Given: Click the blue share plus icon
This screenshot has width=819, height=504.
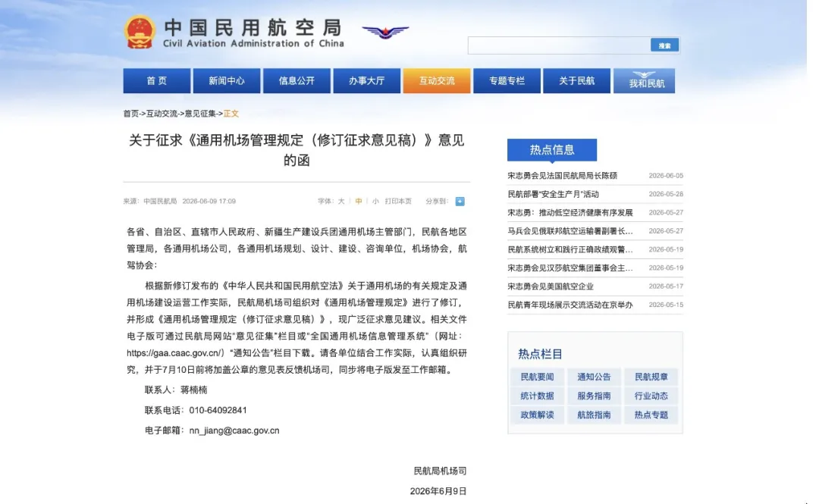Looking at the screenshot, I should (x=460, y=201).
